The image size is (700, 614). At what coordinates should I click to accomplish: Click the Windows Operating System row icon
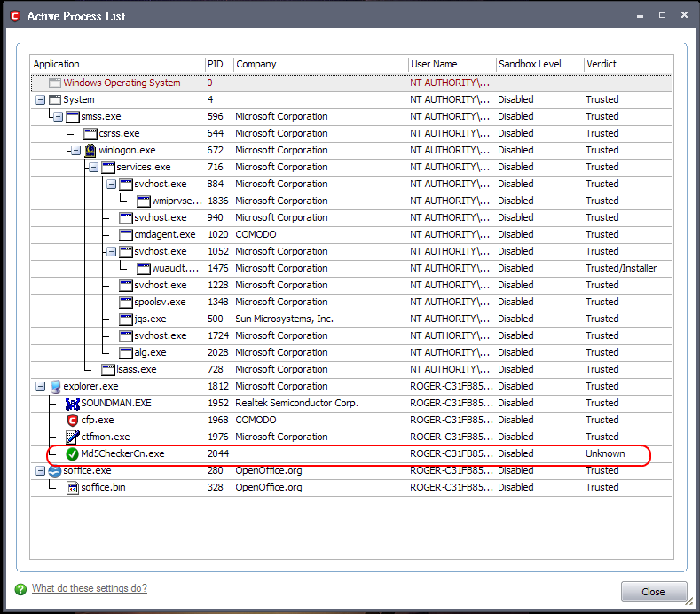55,83
